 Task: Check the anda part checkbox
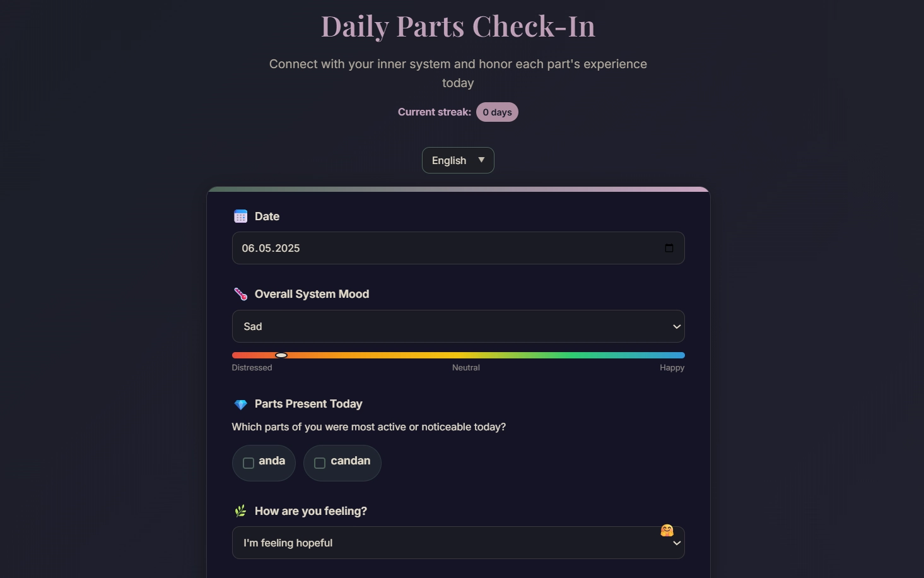249,463
